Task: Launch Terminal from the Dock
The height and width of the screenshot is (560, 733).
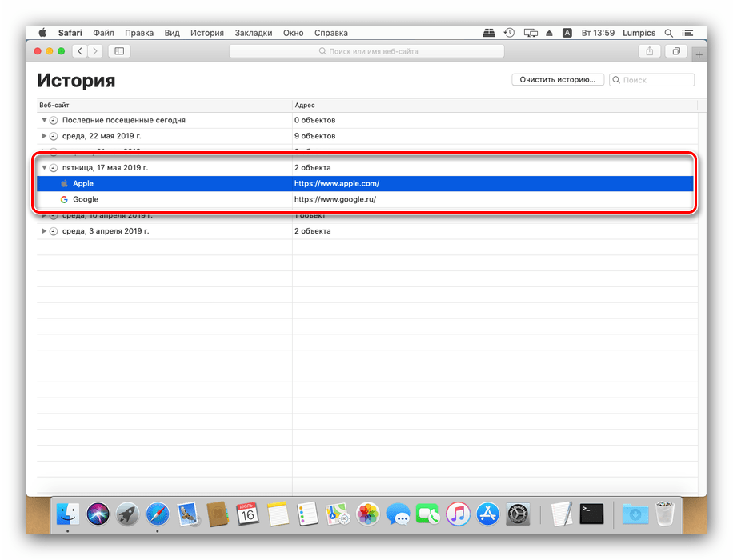Action: tap(591, 514)
